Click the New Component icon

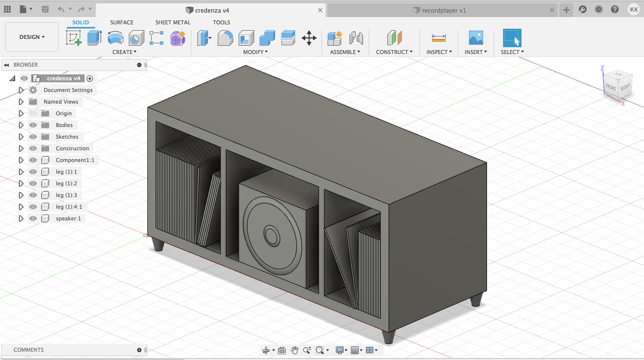click(x=335, y=38)
